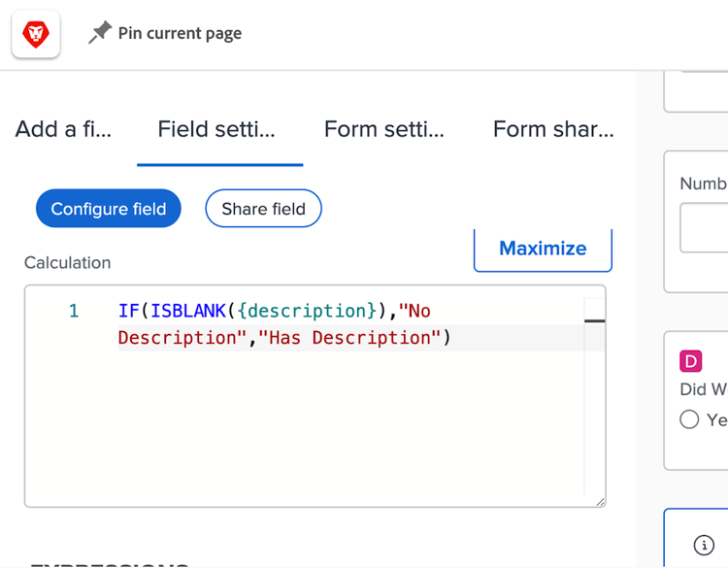Screen dimensions: 728x568
Task: Click the ISBLANK function text
Action: 188,311
